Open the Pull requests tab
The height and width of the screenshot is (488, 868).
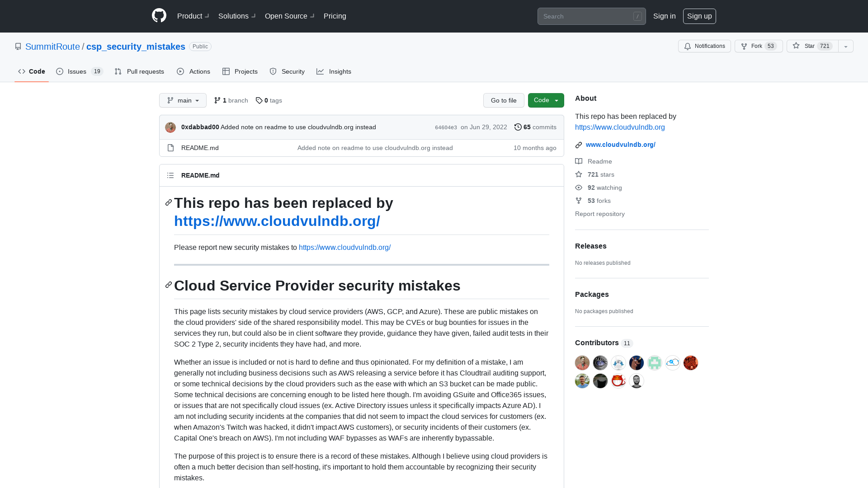139,71
